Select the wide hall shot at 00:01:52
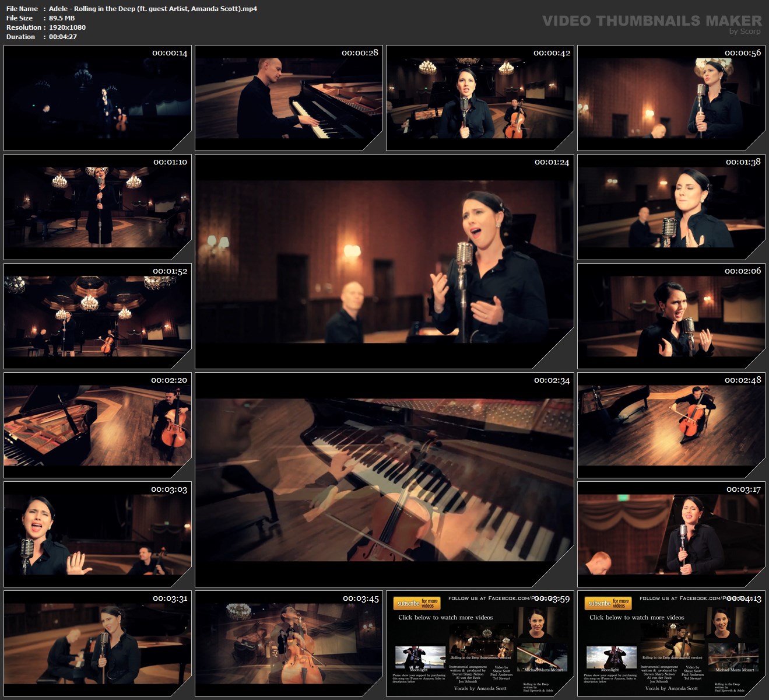The image size is (769, 700). 97,316
